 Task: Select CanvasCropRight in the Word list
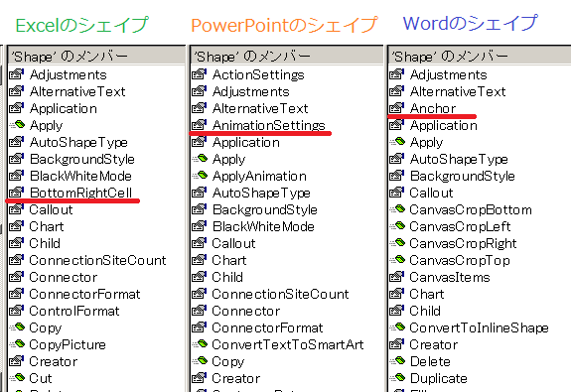[463, 243]
